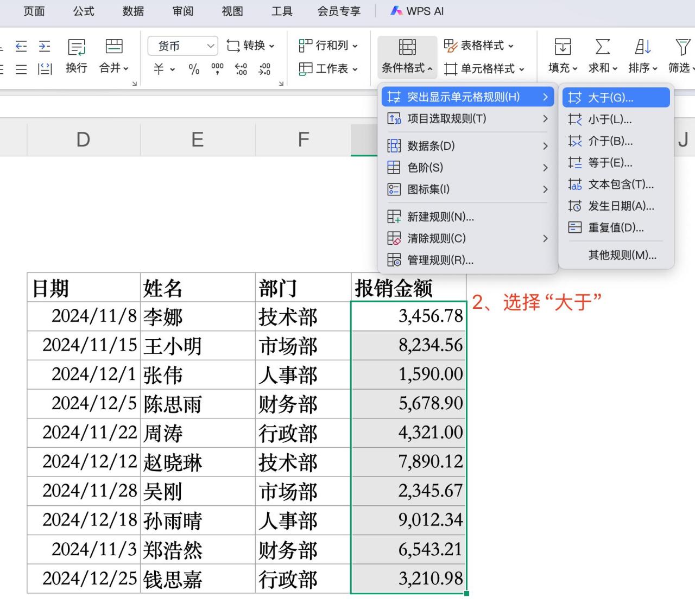Viewport: 695px width, 616px height.
Task: Open the 行和列 rows and columns dropdown
Action: (328, 46)
